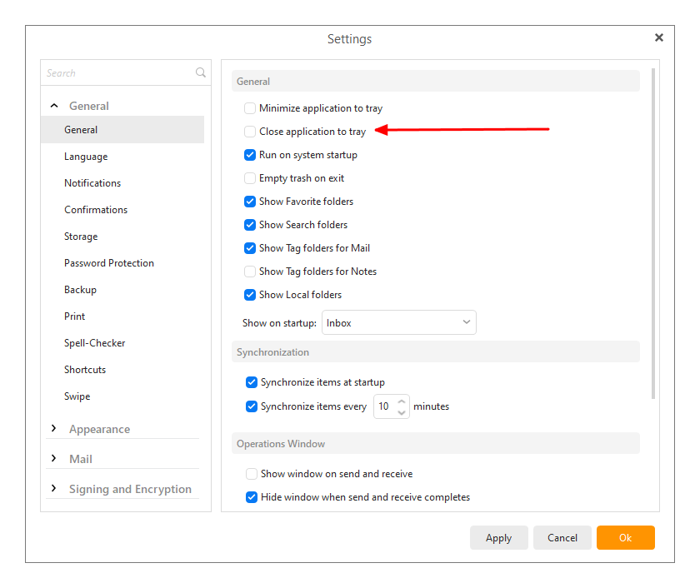Open Storage settings
This screenshot has width=700, height=588.
tap(81, 237)
